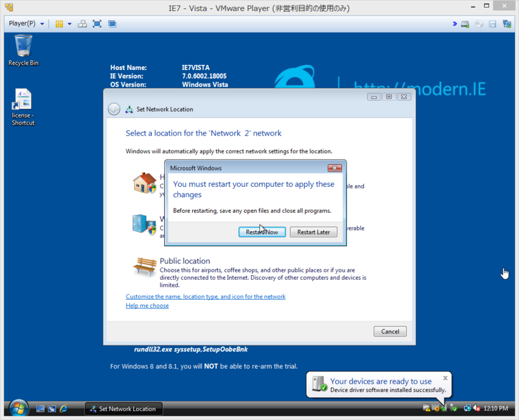Open the Safely Remove Hardware tray icon
519x420 pixels.
[x=453, y=408]
